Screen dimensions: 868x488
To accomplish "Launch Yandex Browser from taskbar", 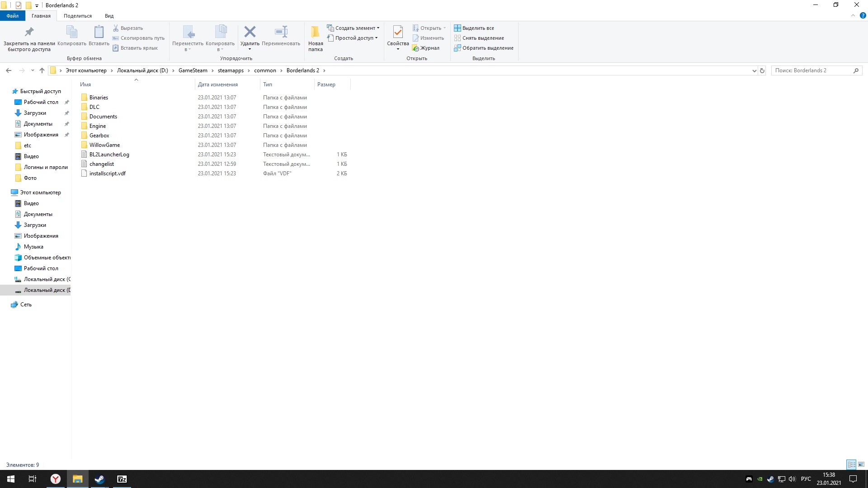I will point(55,479).
